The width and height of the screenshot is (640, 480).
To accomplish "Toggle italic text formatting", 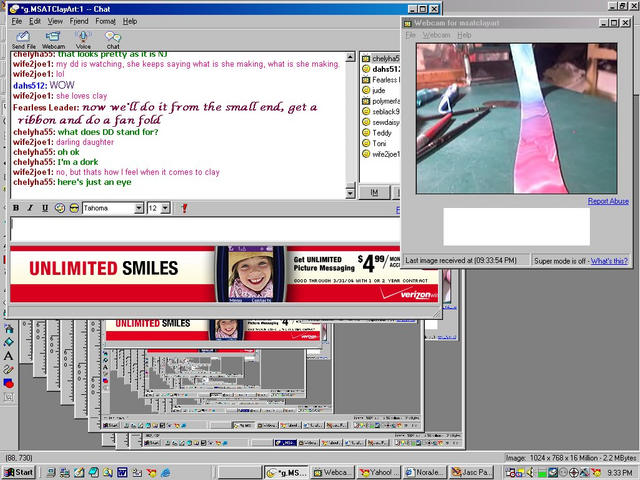I will [30, 208].
